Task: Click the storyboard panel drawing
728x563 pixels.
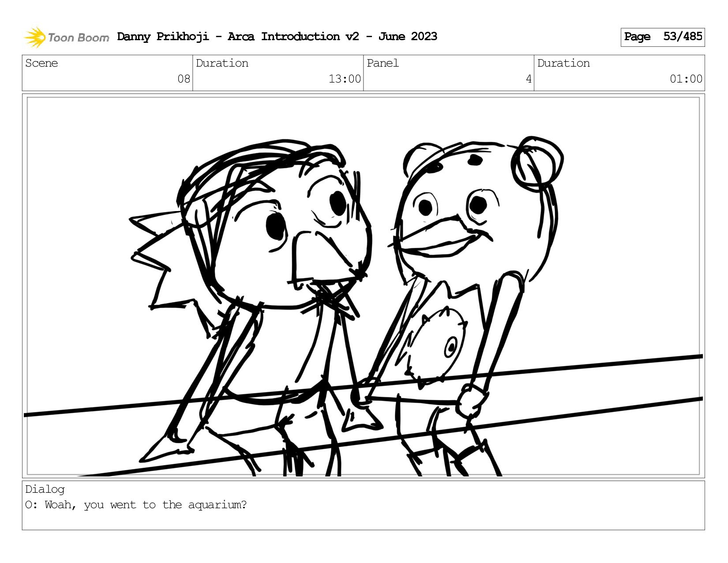Action: coord(364,286)
